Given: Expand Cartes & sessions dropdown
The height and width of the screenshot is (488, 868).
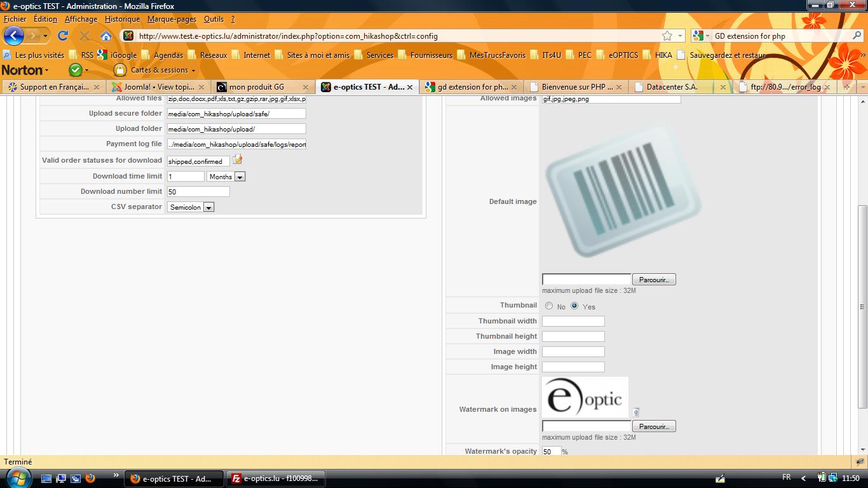Looking at the screenshot, I should click(x=193, y=71).
